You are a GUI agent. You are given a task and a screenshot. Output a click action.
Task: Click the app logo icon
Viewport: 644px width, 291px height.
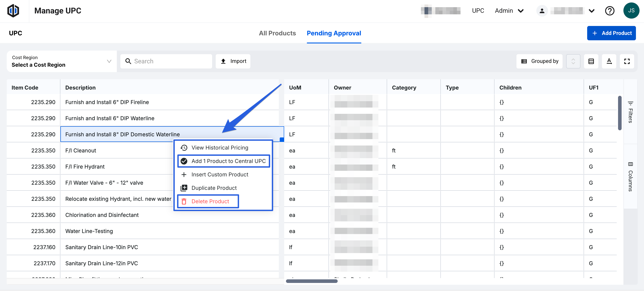tap(13, 11)
